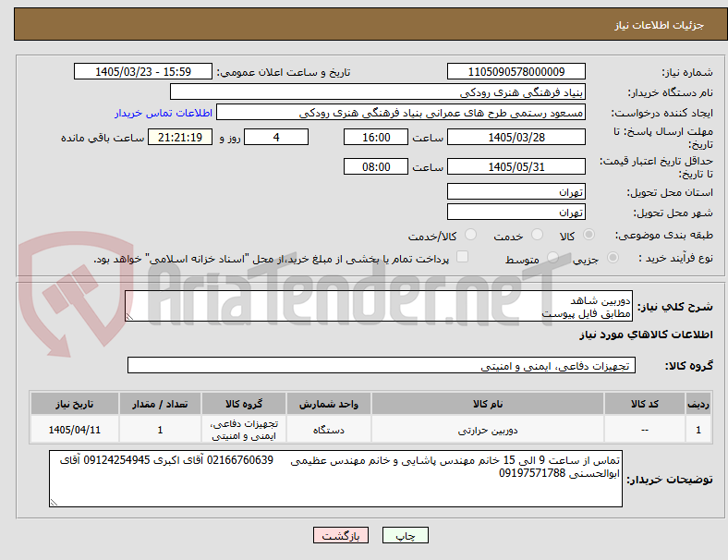Click the چاپ print button

click(406, 535)
